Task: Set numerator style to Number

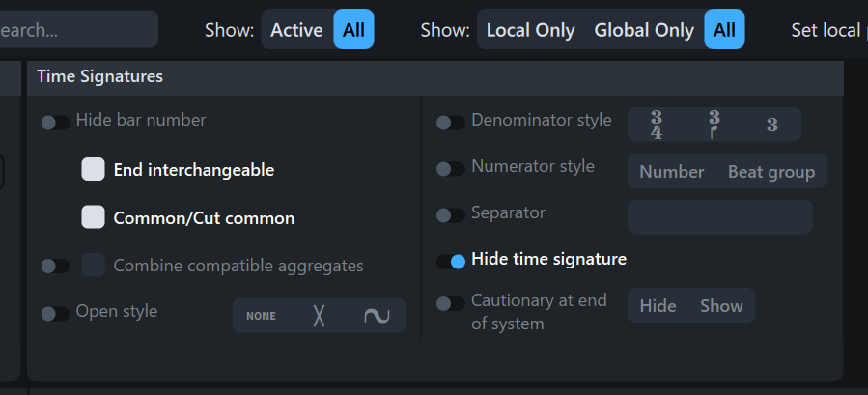Action: click(x=671, y=172)
